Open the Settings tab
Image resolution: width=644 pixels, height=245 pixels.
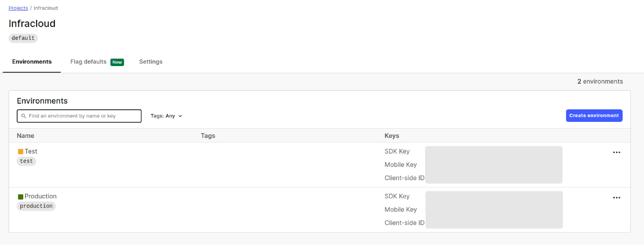[151, 62]
